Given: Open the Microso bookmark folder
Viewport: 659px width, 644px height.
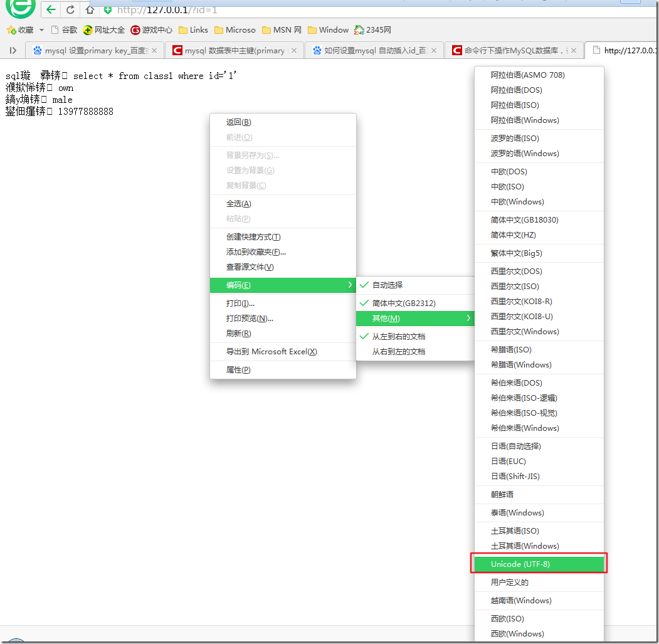Looking at the screenshot, I should [x=235, y=30].
